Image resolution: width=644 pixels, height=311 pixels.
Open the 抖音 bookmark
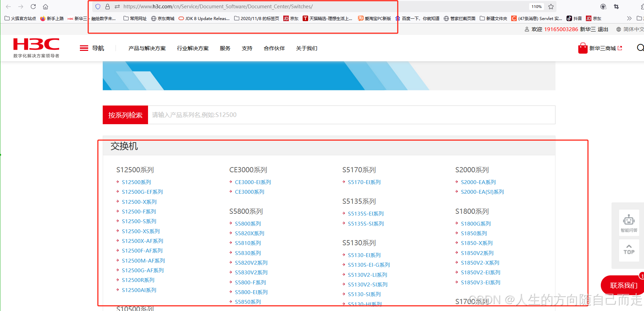574,18
